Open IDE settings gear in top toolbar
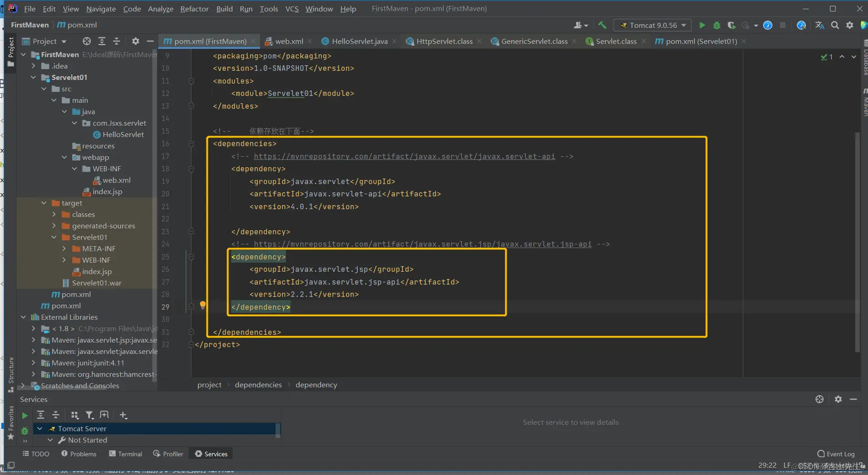Image resolution: width=868 pixels, height=475 pixels. [850, 25]
